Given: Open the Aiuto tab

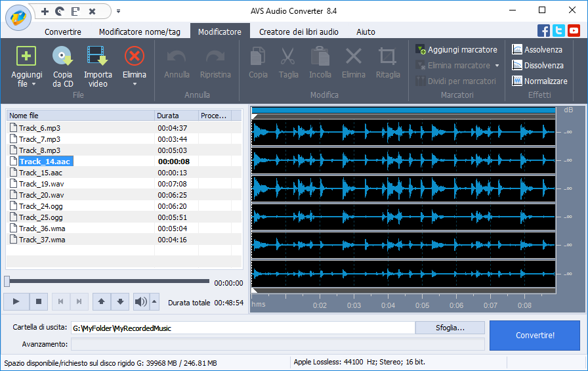Looking at the screenshot, I should (x=366, y=32).
